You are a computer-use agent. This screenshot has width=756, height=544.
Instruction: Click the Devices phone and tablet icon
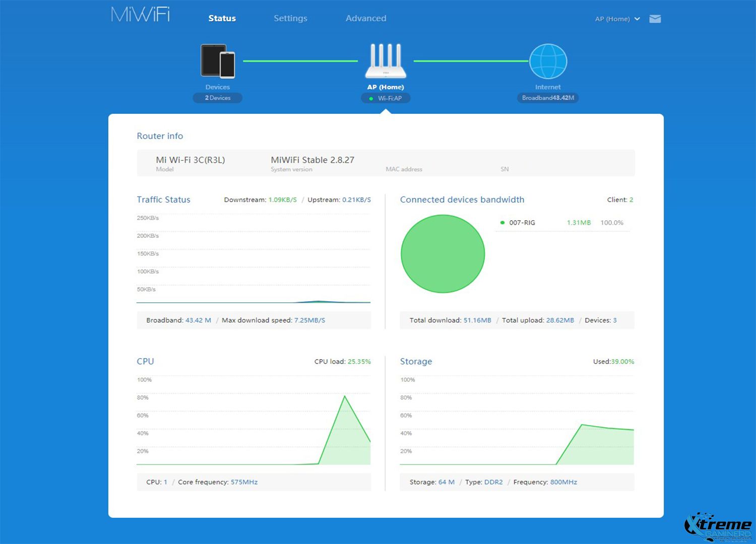218,61
